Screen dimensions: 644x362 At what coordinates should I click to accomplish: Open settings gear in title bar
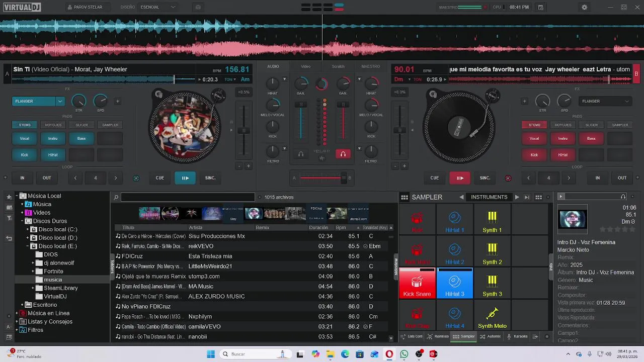(x=584, y=7)
